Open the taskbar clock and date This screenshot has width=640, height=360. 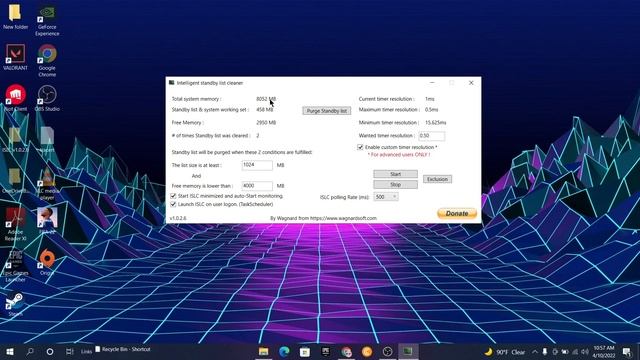pyautogui.click(x=604, y=351)
